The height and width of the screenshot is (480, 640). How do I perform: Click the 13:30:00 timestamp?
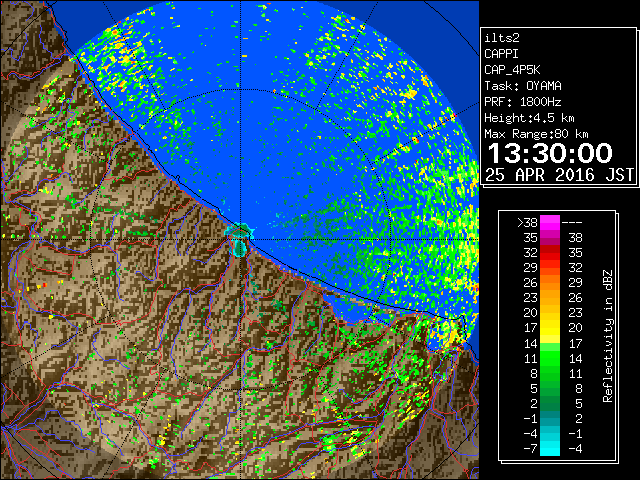550,153
